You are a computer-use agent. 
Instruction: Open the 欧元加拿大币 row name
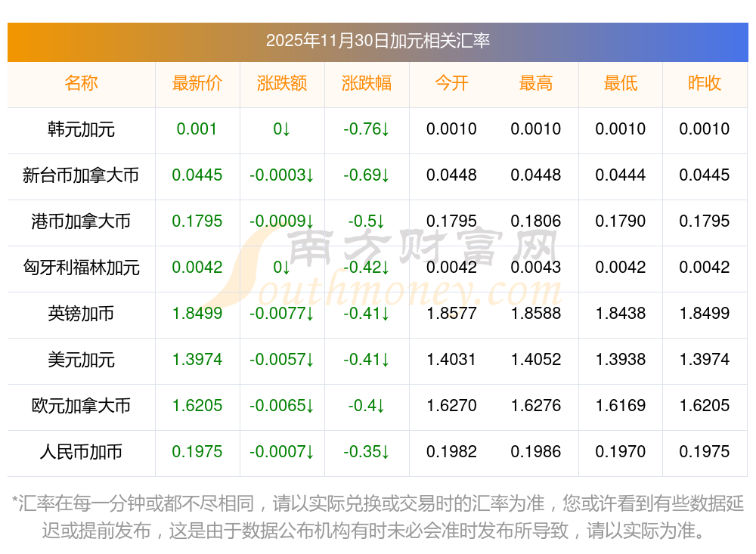pos(81,406)
